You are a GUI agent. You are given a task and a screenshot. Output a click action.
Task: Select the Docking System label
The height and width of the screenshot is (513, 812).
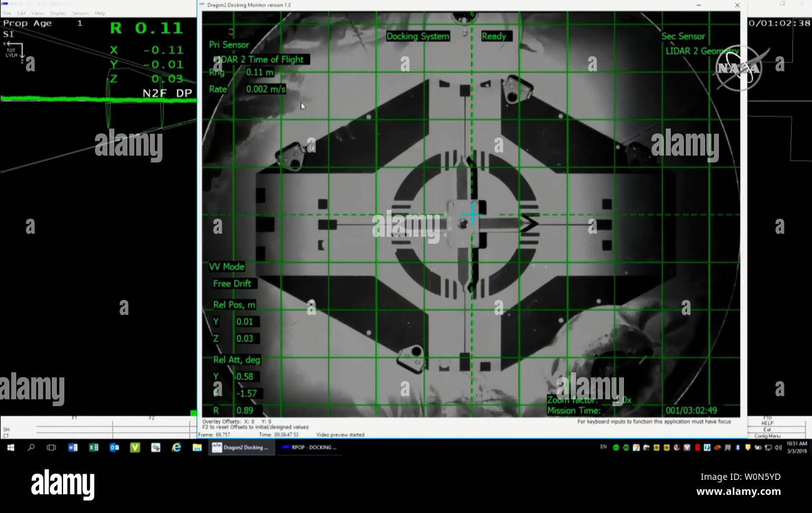click(x=418, y=36)
